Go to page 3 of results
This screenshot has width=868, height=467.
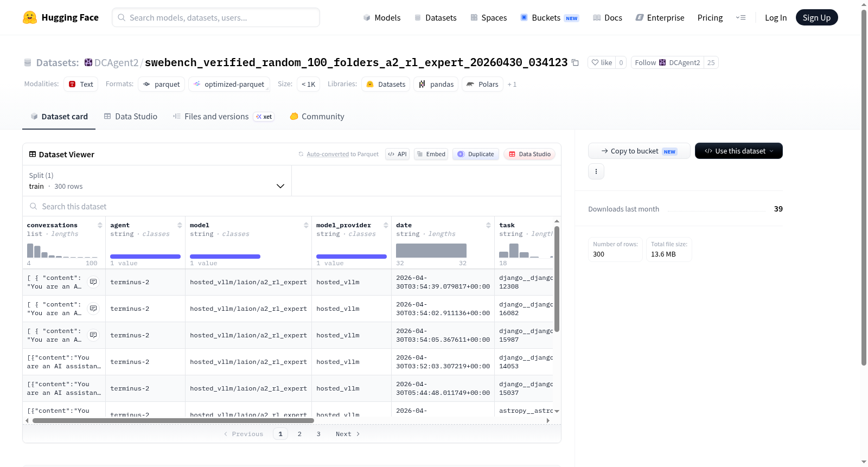(x=318, y=434)
